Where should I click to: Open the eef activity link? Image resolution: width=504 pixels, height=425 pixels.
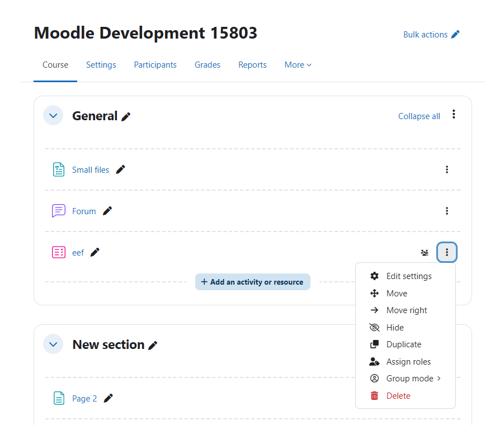(78, 253)
